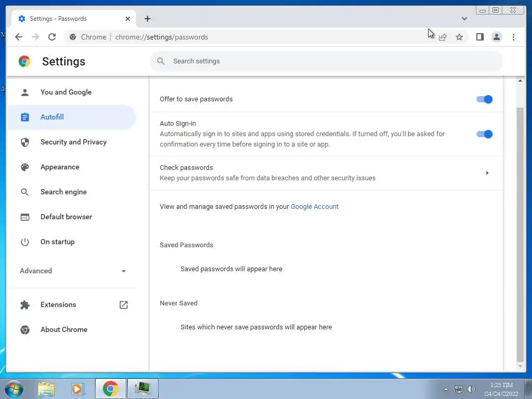The width and height of the screenshot is (532, 399).
Task: Click the taskbar clock
Action: tap(501, 389)
